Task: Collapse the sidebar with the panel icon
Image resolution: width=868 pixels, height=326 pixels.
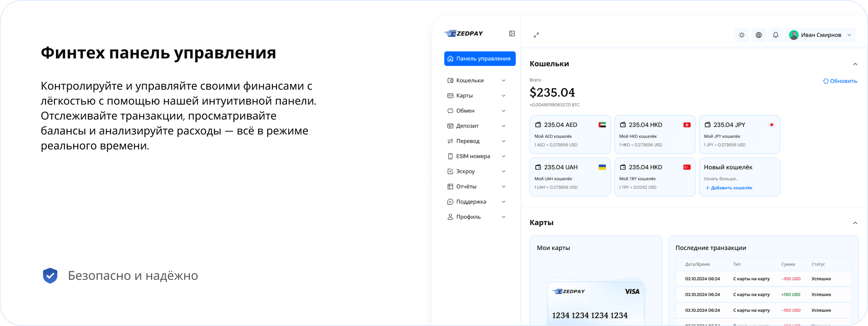Action: [512, 34]
